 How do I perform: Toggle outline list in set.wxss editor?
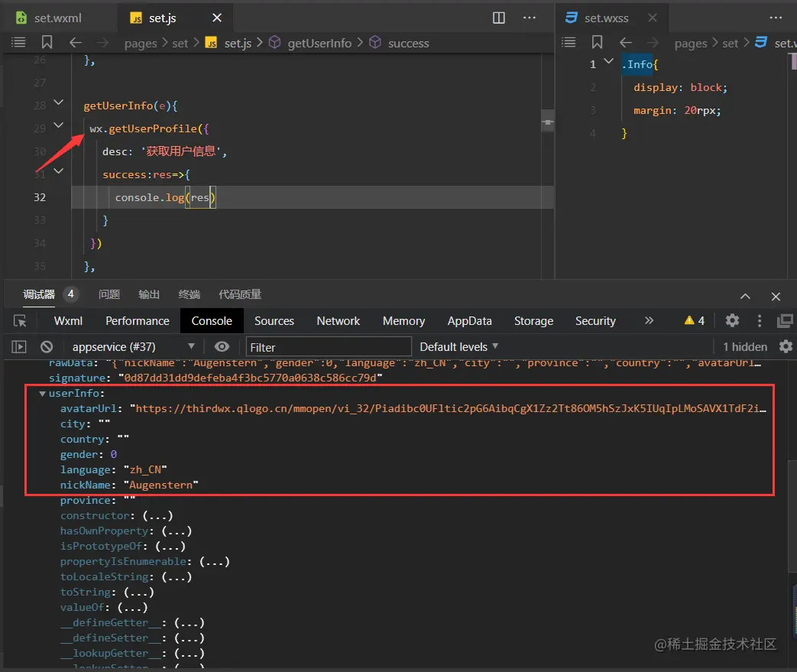point(569,42)
